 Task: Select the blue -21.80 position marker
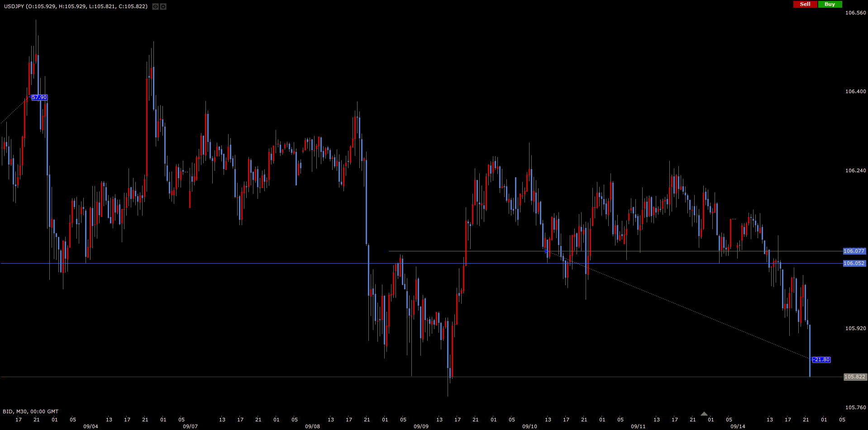point(821,360)
